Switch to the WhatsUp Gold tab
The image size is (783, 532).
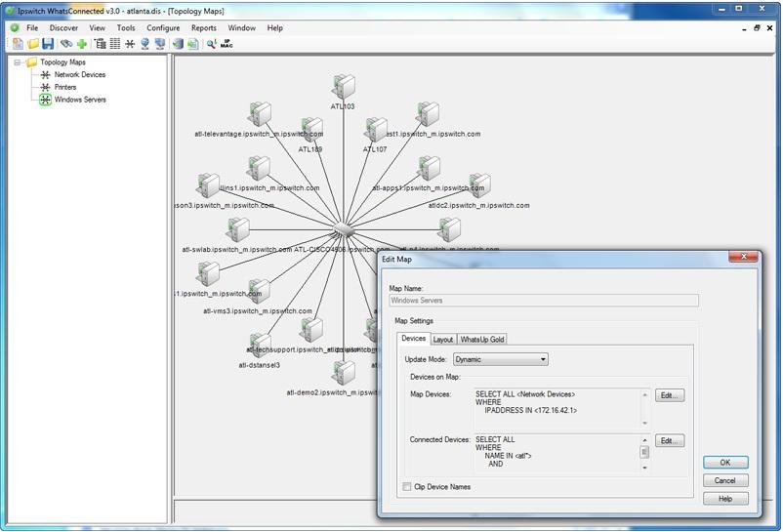(x=482, y=340)
